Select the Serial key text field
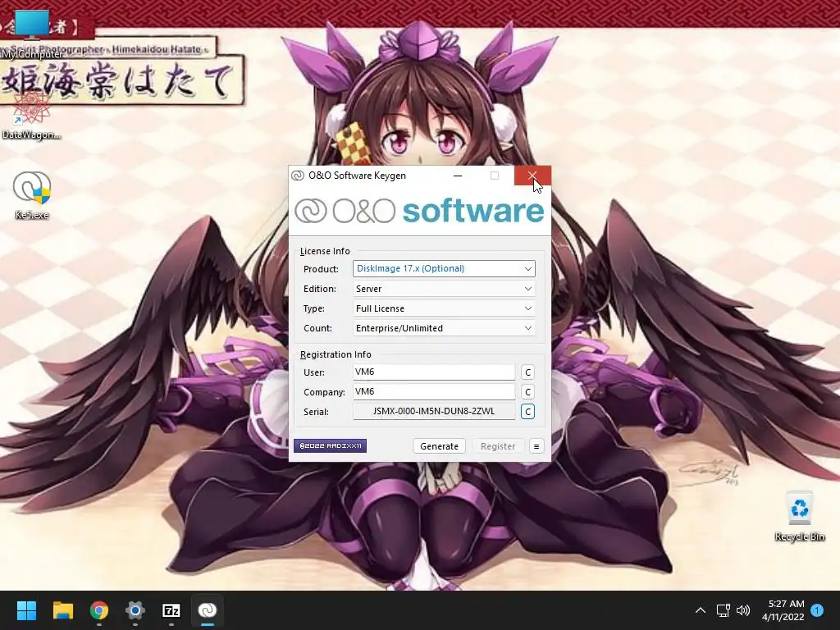The height and width of the screenshot is (630, 840). [x=434, y=412]
